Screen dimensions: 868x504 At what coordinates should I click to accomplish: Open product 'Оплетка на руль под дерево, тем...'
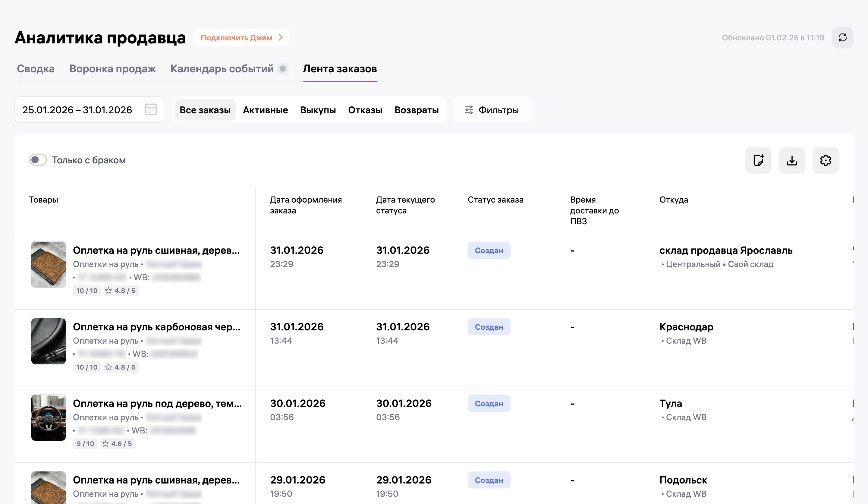(157, 403)
